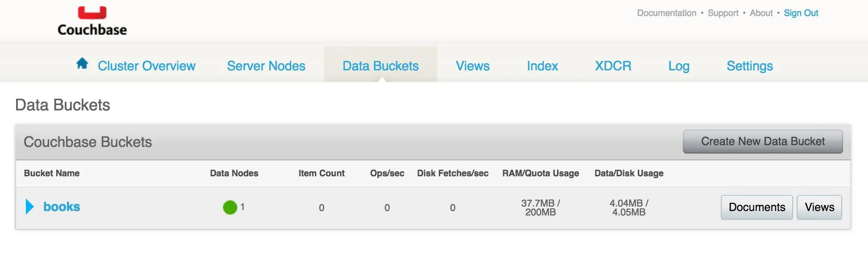Click the Data Buckets page heading
868x260 pixels.
point(62,105)
